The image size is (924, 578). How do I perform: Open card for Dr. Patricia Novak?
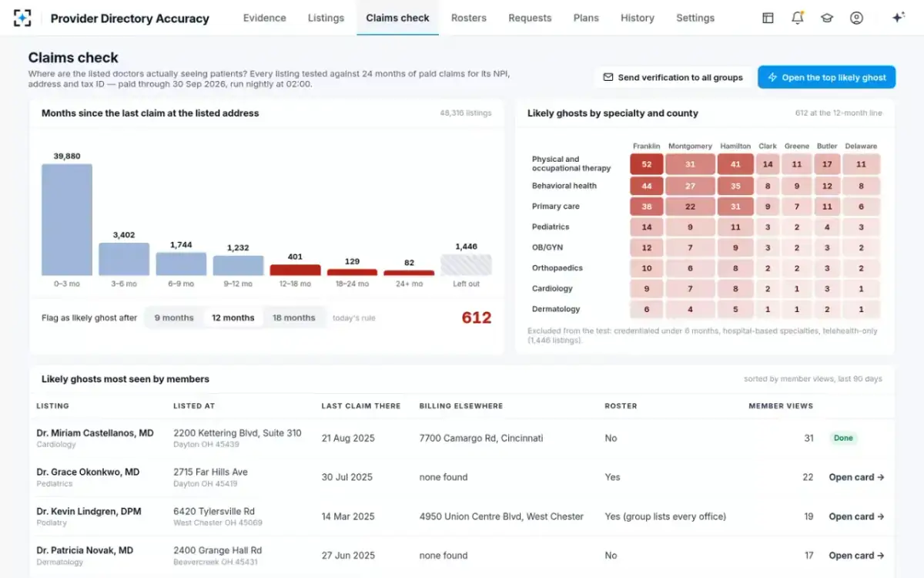[x=856, y=556]
